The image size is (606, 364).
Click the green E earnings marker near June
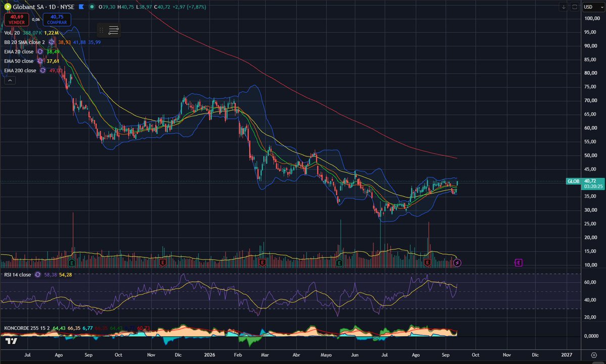[x=339, y=263]
